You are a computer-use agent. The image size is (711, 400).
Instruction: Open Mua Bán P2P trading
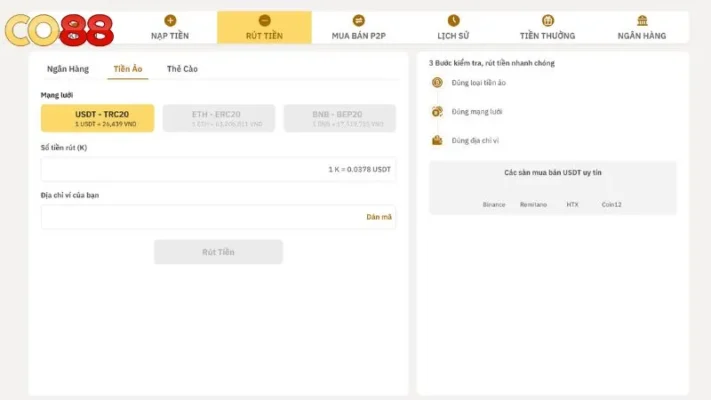[x=358, y=27]
